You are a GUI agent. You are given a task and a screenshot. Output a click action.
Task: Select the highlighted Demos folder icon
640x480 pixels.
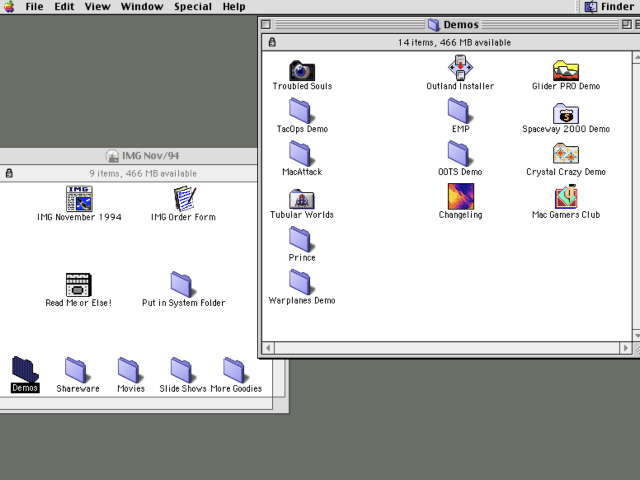(24, 369)
